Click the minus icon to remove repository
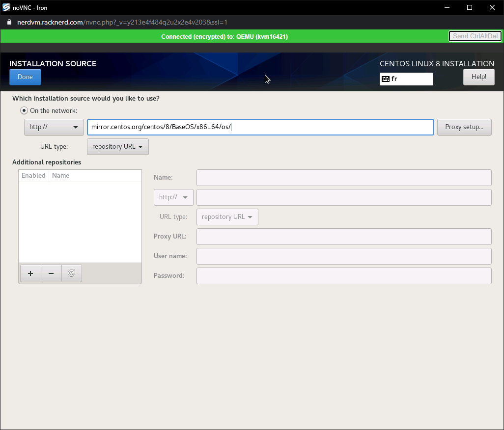504x430 pixels. [51, 273]
